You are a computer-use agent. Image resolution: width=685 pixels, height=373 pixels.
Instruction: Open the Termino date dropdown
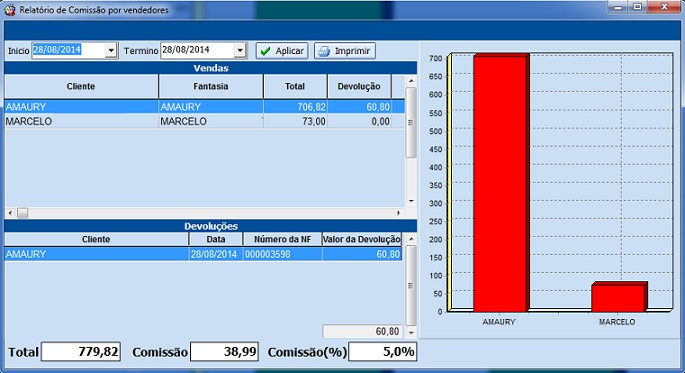pyautogui.click(x=240, y=51)
